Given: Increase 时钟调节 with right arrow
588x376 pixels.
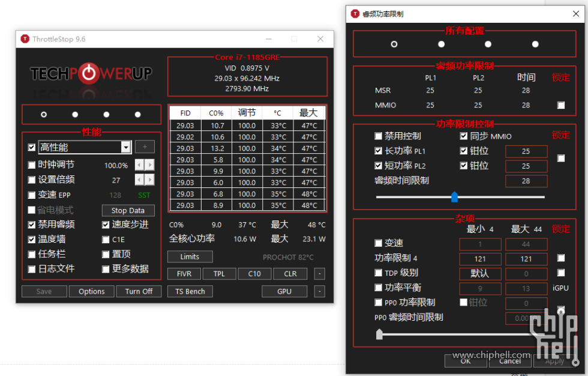Looking at the screenshot, I should coord(149,165).
